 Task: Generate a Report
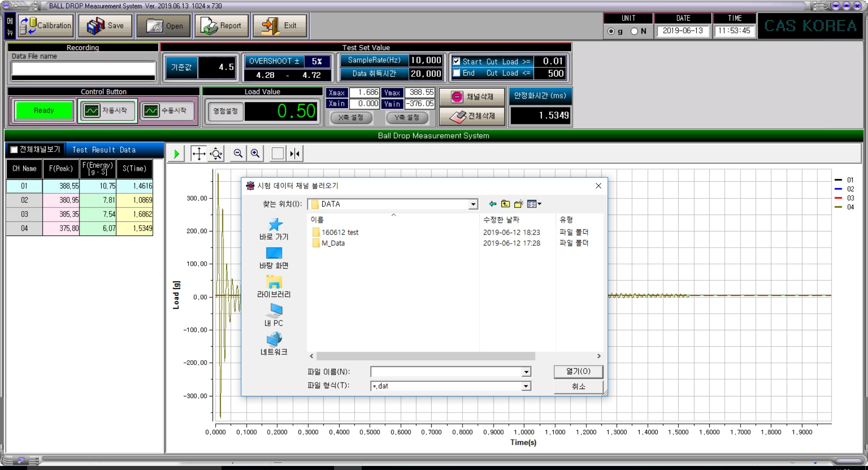click(x=222, y=26)
